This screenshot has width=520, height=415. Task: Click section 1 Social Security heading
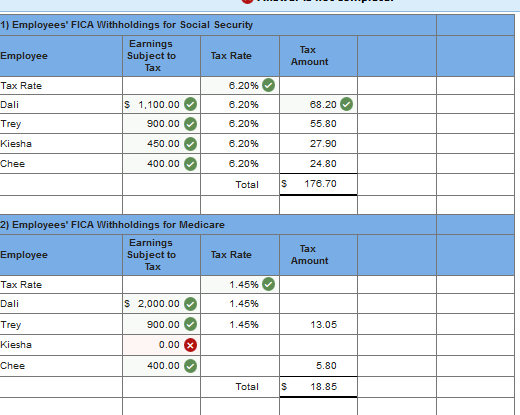click(126, 25)
